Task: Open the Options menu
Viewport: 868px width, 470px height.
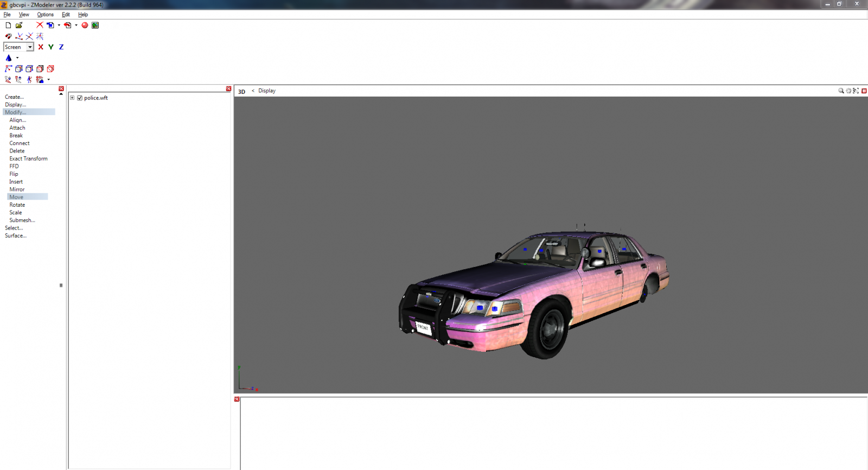Action: (45, 15)
